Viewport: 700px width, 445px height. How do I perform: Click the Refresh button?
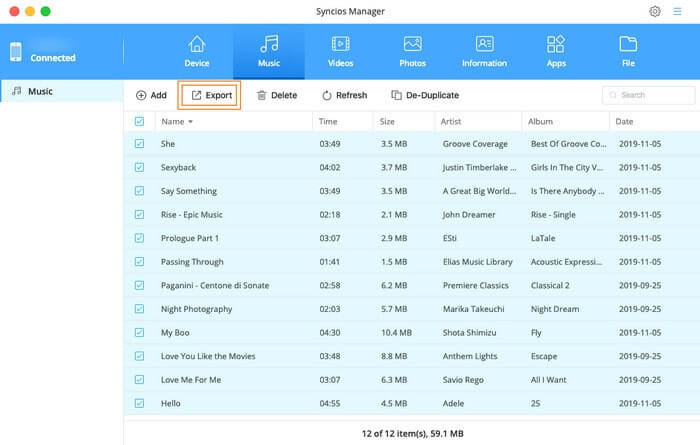(344, 95)
